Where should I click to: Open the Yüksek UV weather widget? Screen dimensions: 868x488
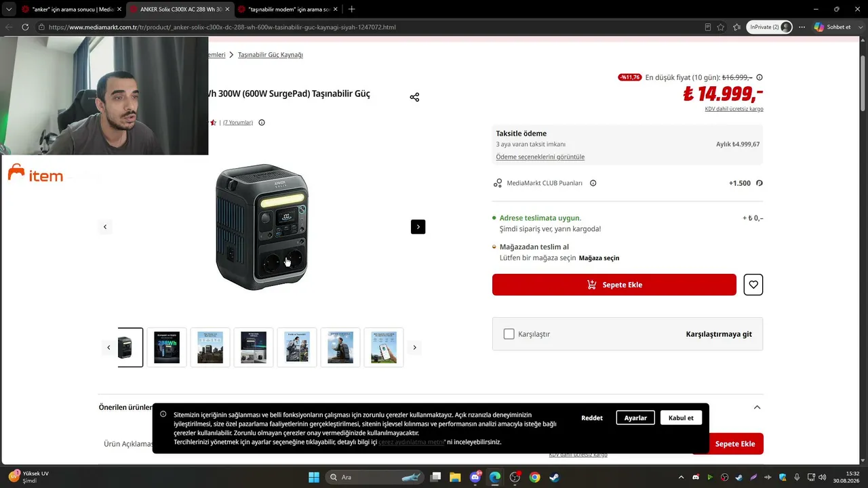28,477
